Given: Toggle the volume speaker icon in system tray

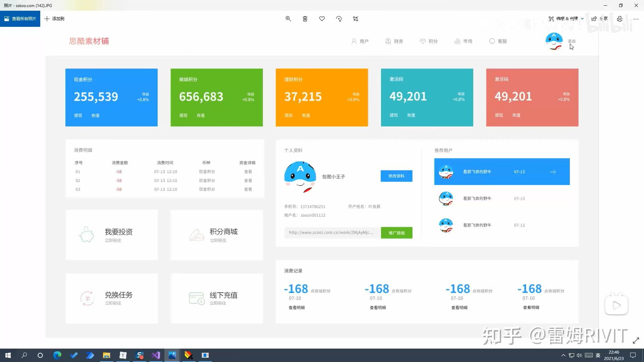Looking at the screenshot, I should [579, 355].
